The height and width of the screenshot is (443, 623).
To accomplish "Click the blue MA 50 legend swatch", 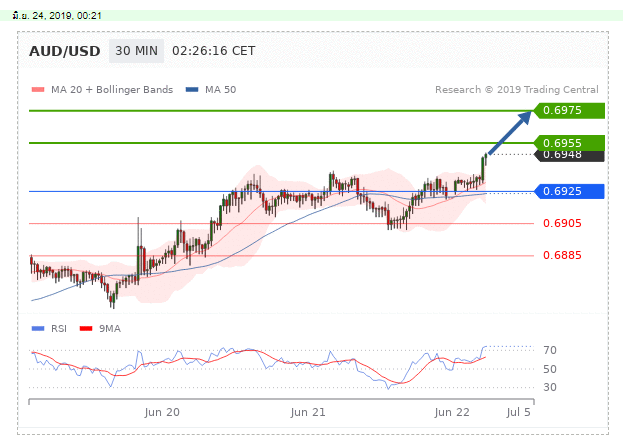I will (x=192, y=90).
